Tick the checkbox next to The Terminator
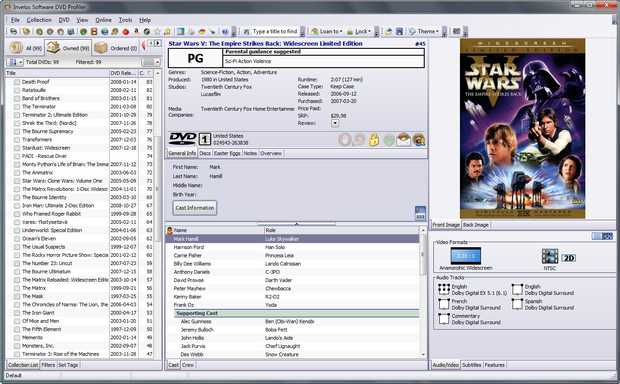Image resolution: width=620 pixels, height=384 pixels. [x=17, y=107]
